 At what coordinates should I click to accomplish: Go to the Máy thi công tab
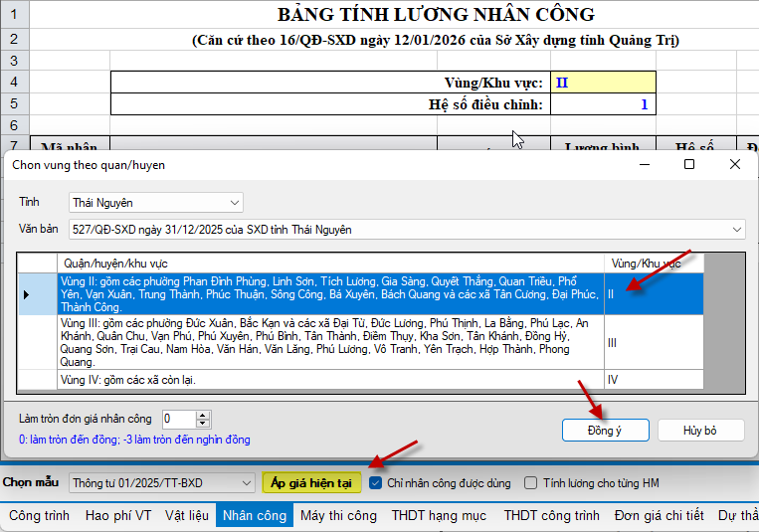tap(338, 515)
